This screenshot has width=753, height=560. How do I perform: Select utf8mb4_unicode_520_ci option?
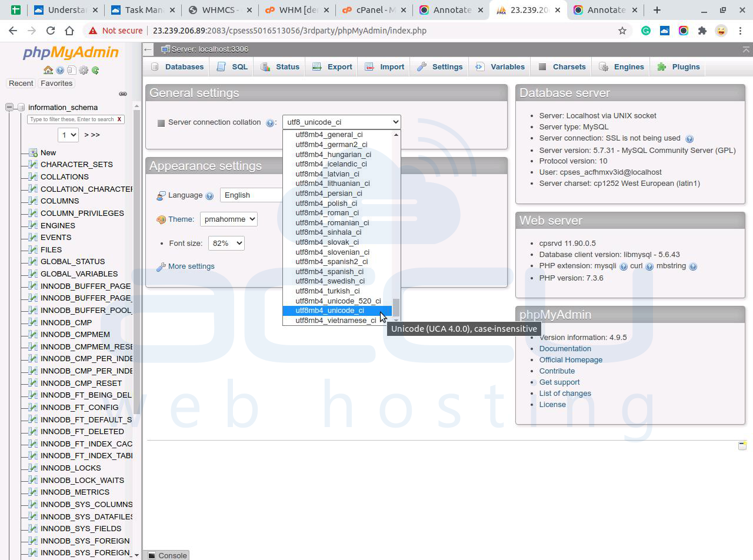[x=337, y=301]
